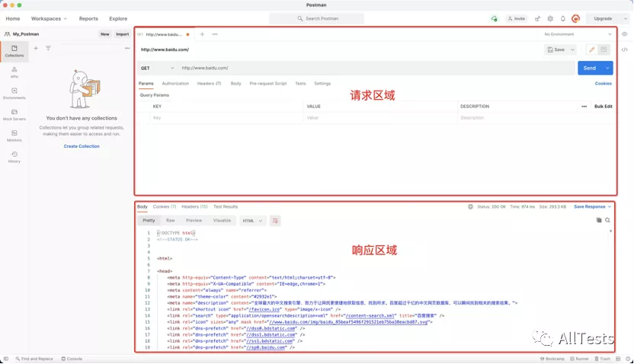Switch response view to Raw

[170, 221]
